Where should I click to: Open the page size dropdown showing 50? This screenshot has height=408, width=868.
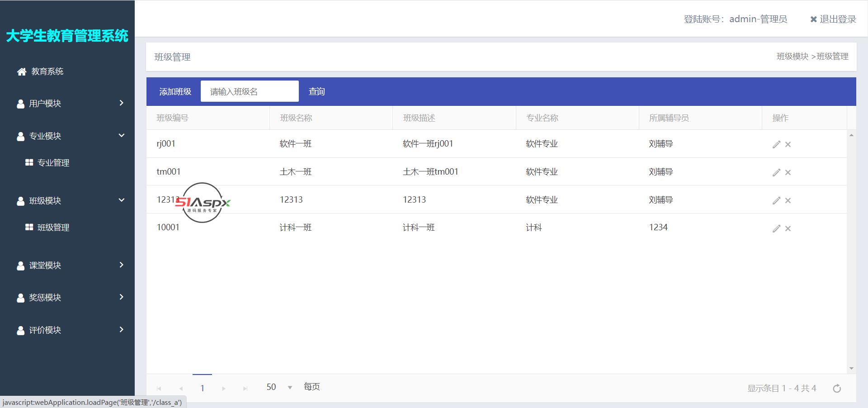tap(290, 387)
